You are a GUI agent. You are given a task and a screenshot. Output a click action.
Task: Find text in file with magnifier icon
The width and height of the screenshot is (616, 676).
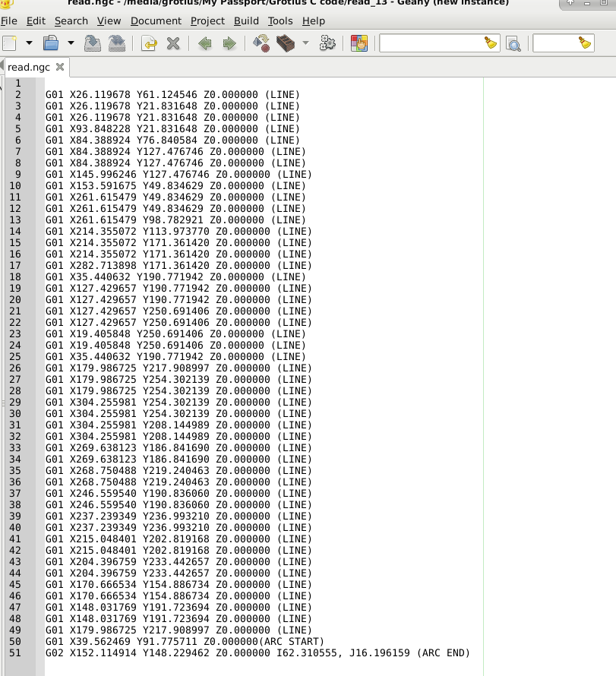[513, 43]
